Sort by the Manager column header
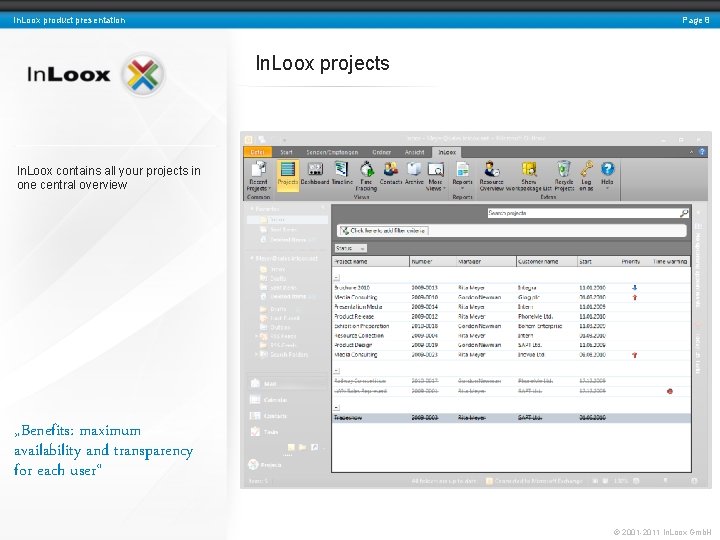The image size is (720, 540). coord(486,261)
